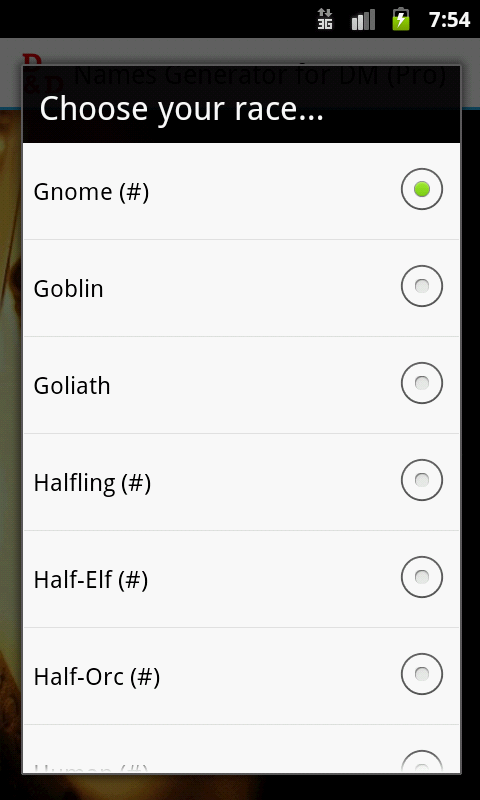Choose the Halfling (#) text label

(92, 483)
